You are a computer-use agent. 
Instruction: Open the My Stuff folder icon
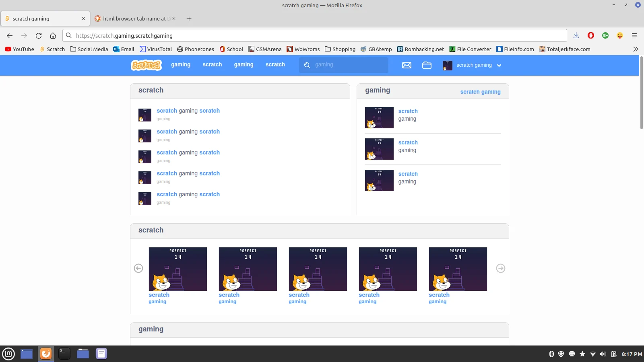click(427, 65)
